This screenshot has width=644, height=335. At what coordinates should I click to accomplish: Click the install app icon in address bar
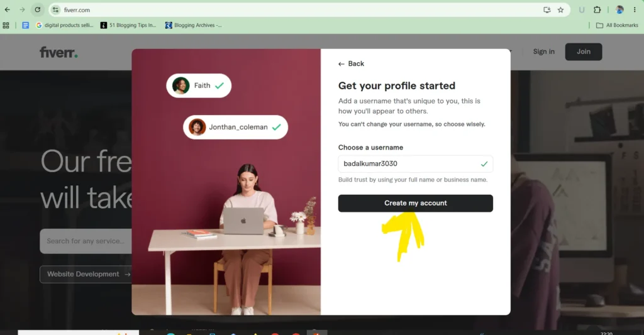pos(547,10)
